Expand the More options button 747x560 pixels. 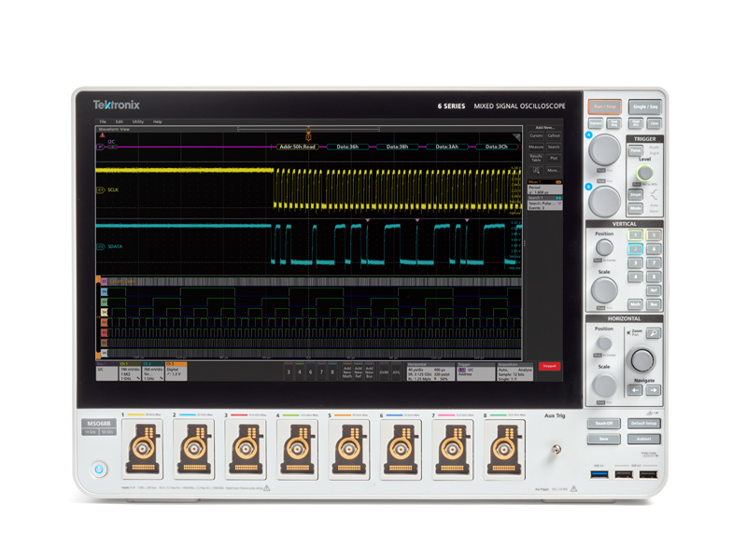click(553, 171)
